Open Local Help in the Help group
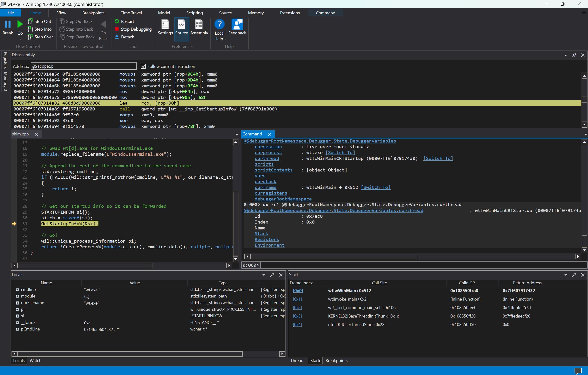Image resolution: width=588 pixels, height=375 pixels. [x=219, y=29]
